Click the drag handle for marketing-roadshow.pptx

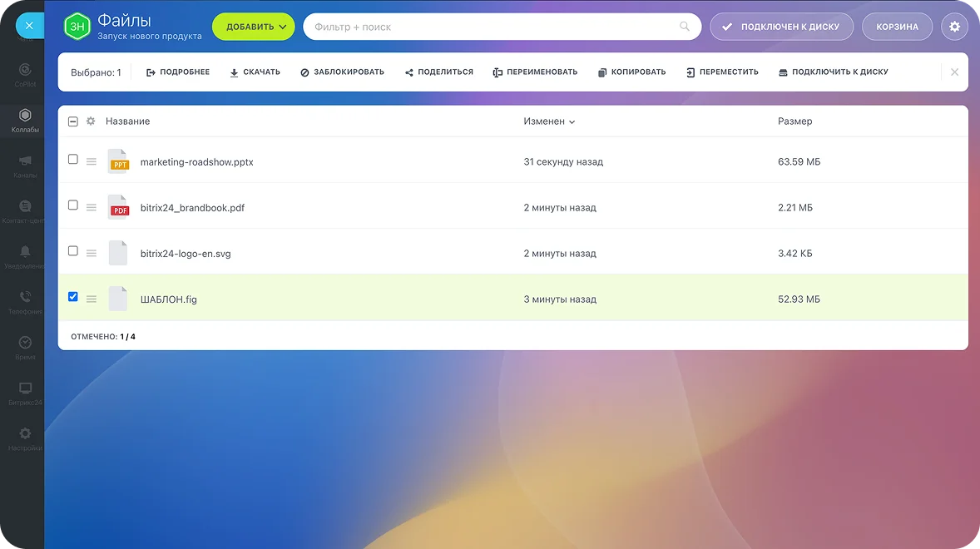click(x=92, y=162)
